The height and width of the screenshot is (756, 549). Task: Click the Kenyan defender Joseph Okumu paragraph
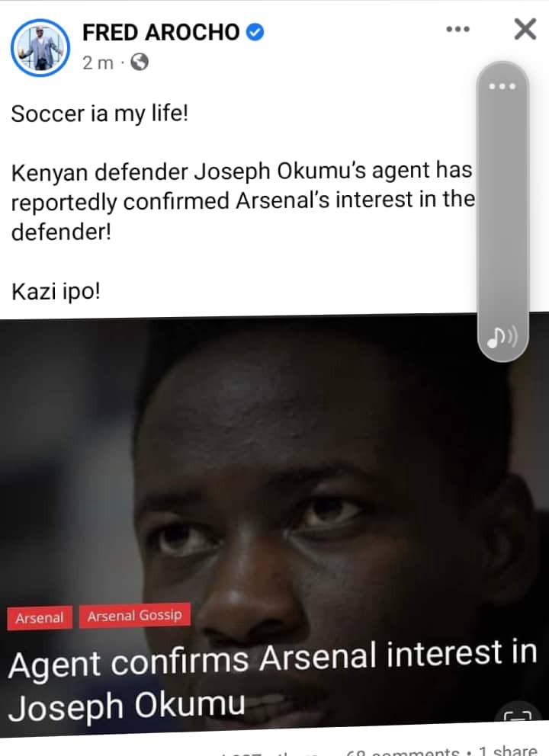click(242, 201)
